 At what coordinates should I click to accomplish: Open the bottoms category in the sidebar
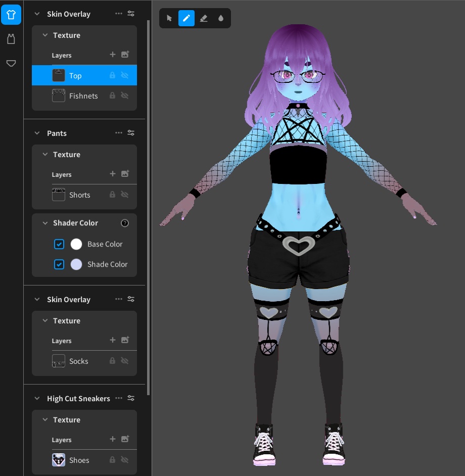11,63
